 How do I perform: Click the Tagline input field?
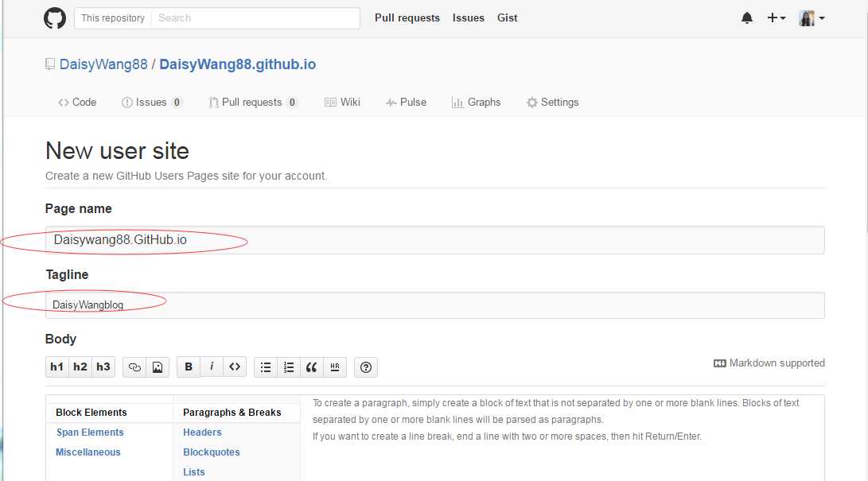click(435, 305)
